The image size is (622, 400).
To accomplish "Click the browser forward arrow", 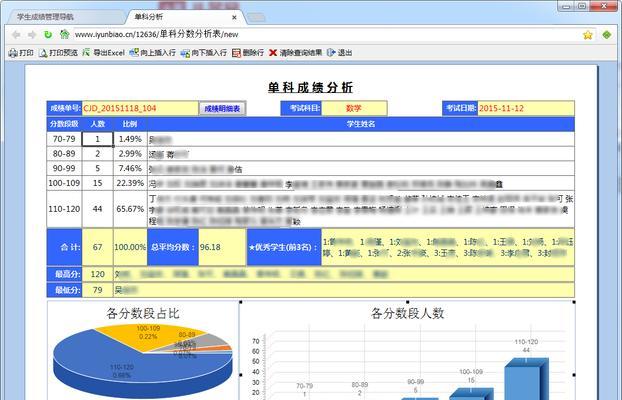I will click(x=32, y=35).
